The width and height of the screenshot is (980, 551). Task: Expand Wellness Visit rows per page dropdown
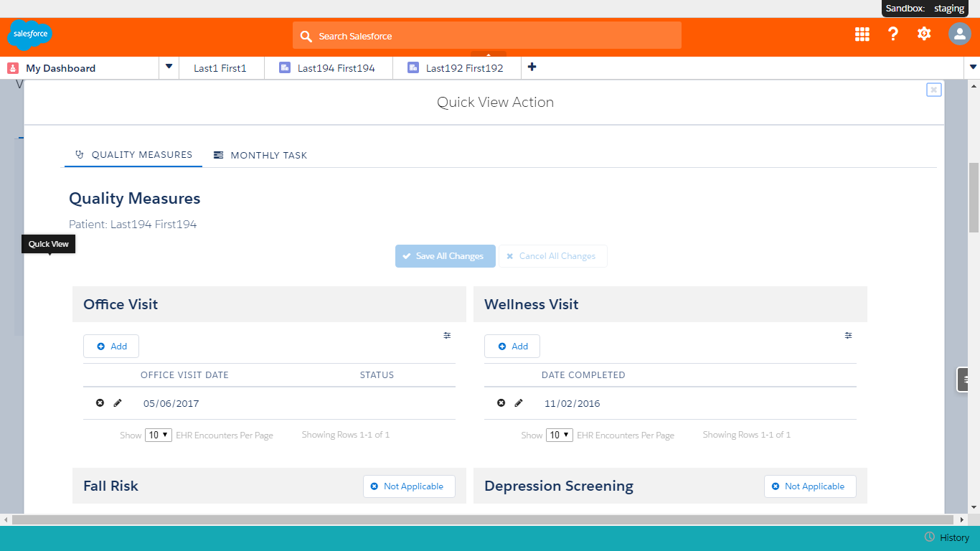[560, 435]
